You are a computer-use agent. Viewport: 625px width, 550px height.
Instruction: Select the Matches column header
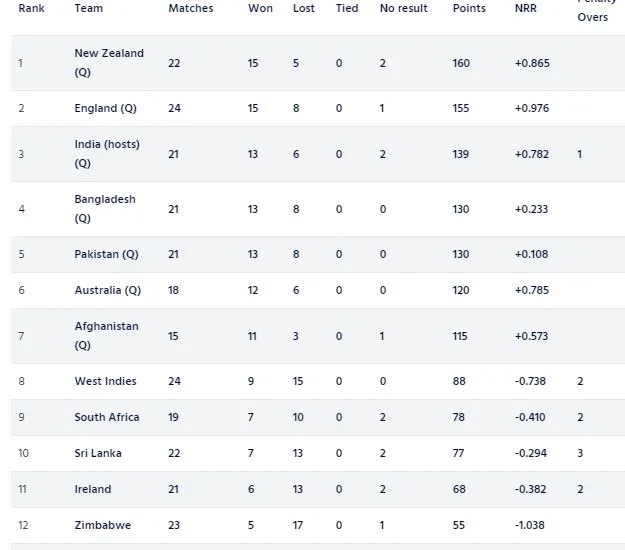click(191, 8)
